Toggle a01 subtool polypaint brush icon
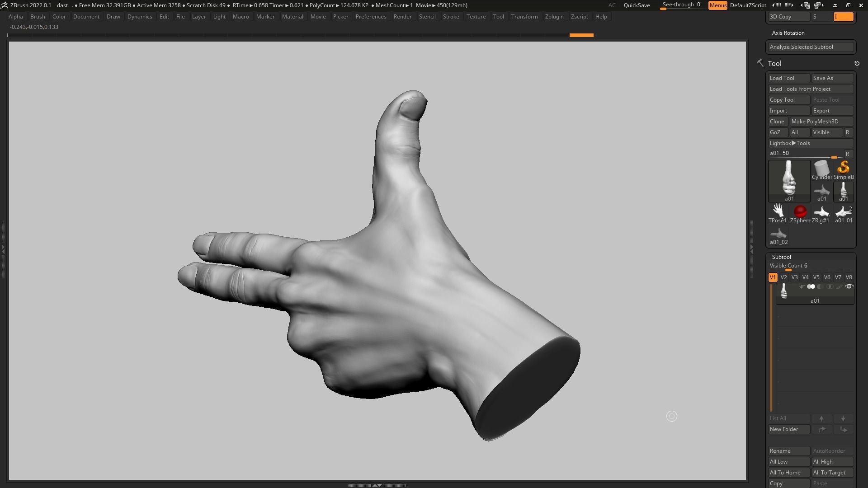Image resolution: width=868 pixels, height=488 pixels. pos(840,287)
